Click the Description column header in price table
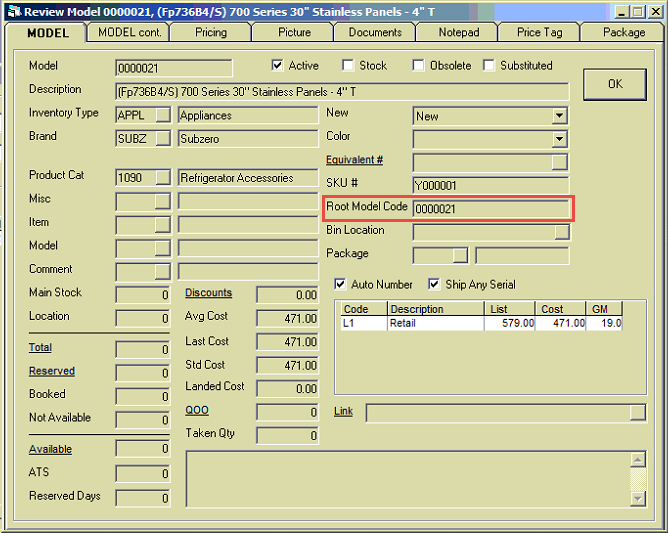 pos(435,308)
